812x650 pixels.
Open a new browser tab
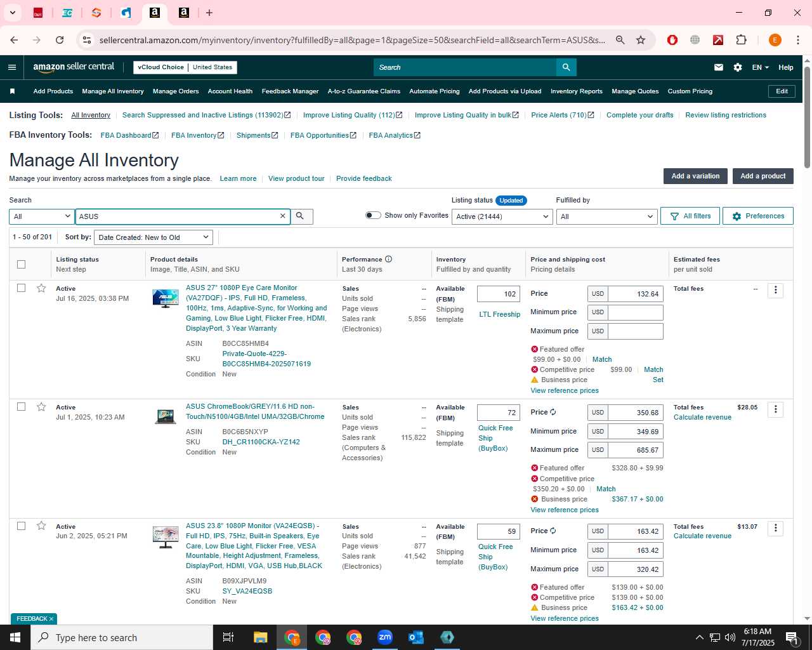pos(209,12)
